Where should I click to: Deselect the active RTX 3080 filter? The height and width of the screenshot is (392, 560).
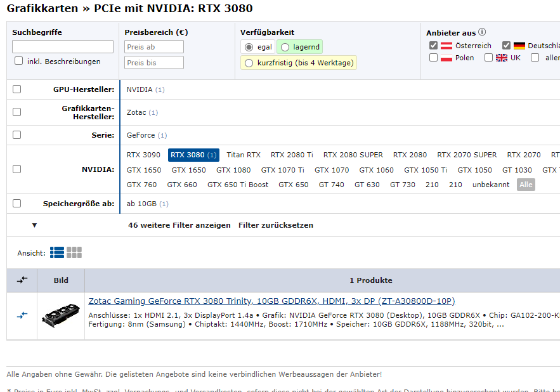(193, 155)
